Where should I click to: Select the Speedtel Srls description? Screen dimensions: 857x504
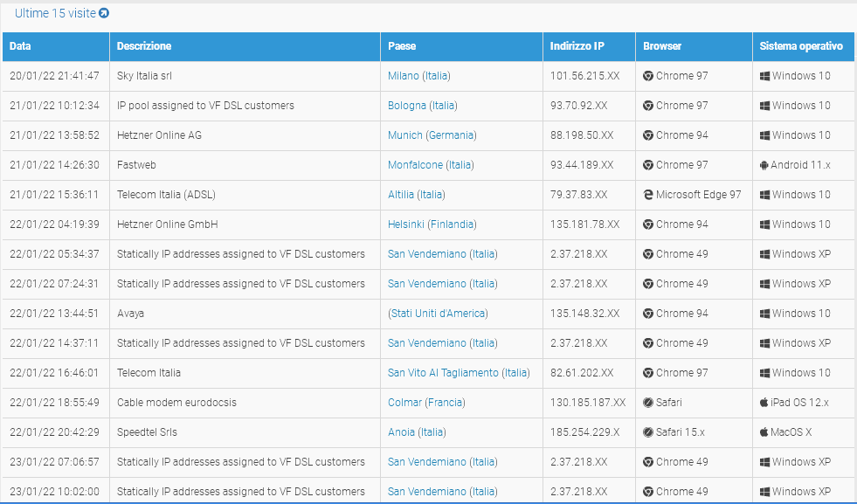coord(147,432)
